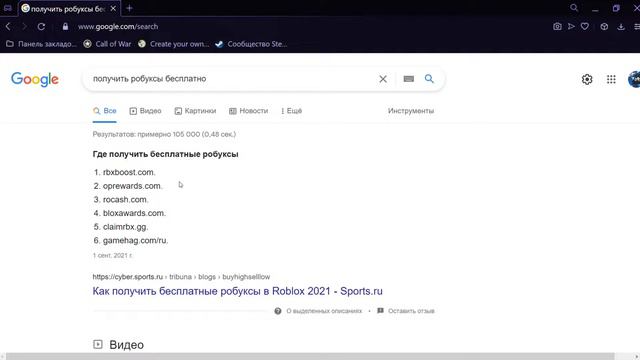640x360 pixels.
Task: Open the on-screen keyboard icon
Action: [x=409, y=79]
